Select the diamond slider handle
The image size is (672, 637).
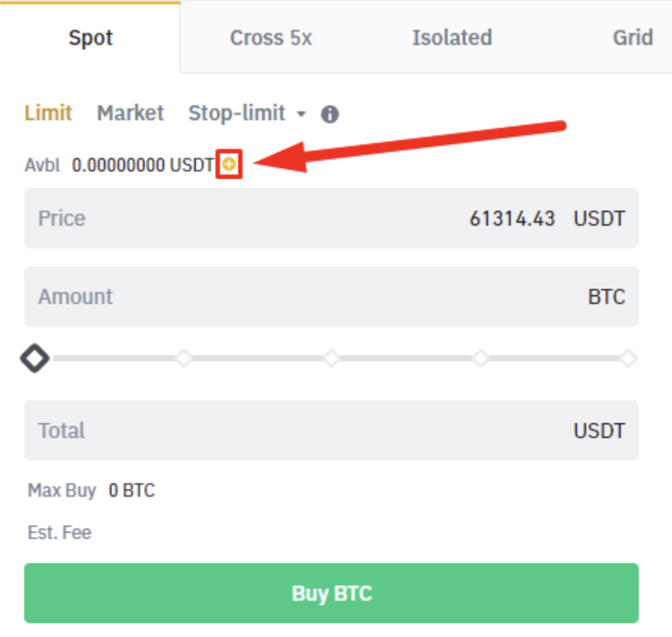(35, 358)
